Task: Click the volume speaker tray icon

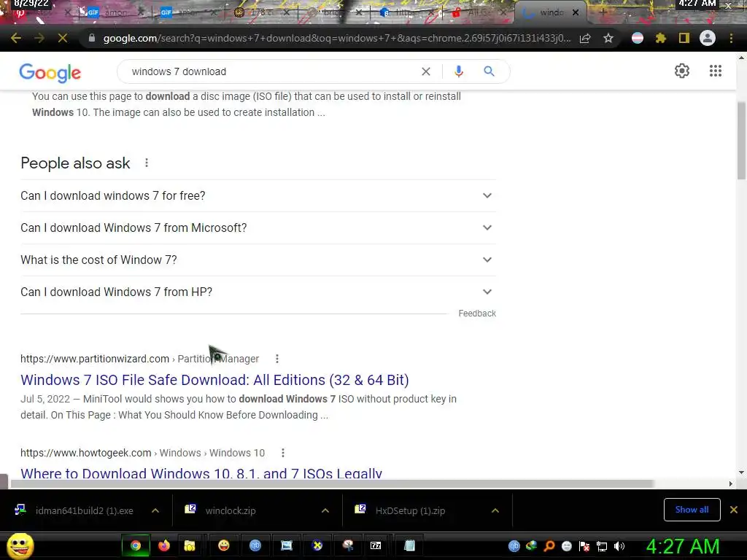Action: 619,546
